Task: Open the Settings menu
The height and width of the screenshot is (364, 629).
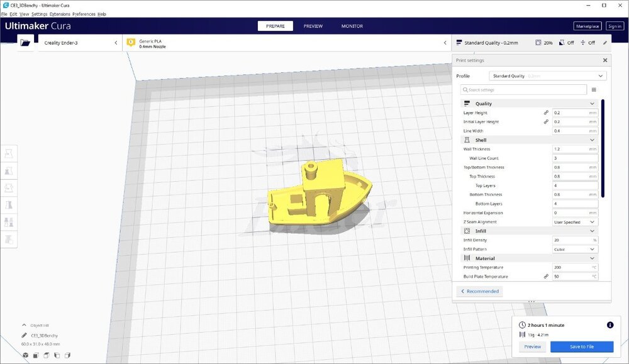Action: pyautogui.click(x=39, y=14)
